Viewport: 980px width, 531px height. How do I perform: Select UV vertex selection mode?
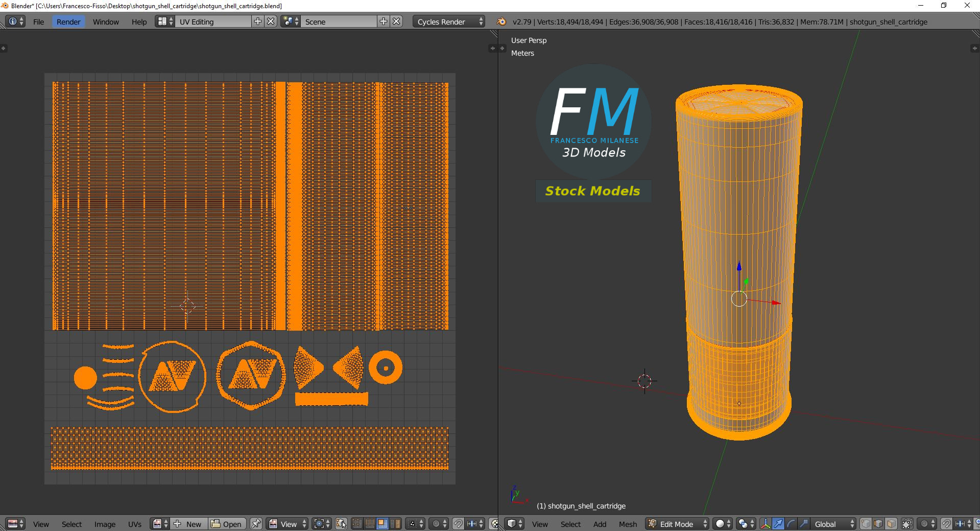(357, 524)
